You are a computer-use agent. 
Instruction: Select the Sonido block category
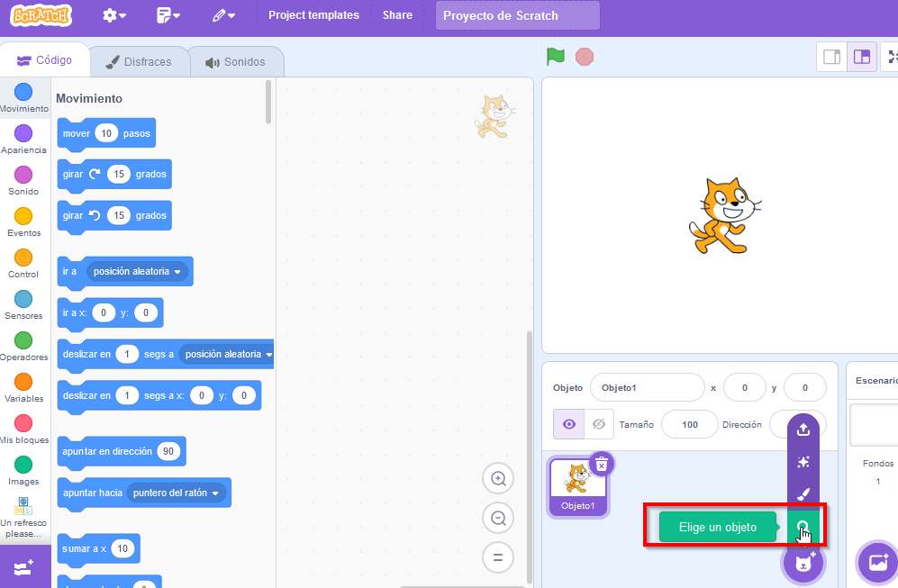[23, 181]
